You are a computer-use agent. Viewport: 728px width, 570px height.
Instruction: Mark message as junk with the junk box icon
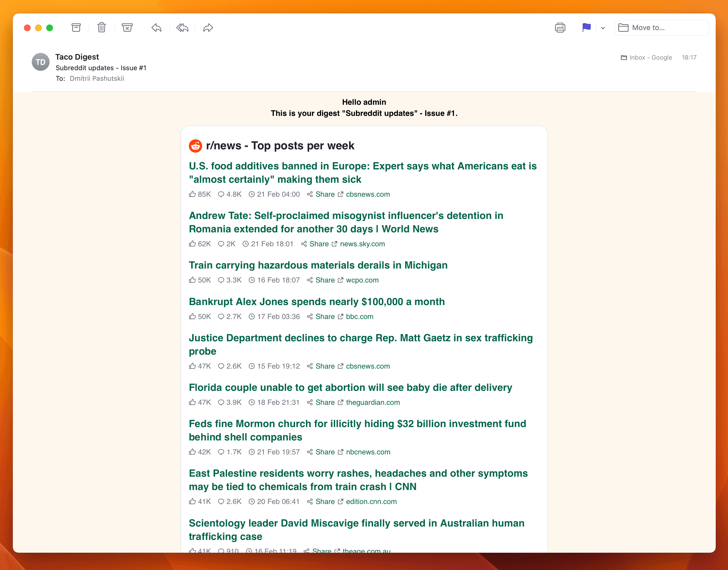click(x=127, y=28)
